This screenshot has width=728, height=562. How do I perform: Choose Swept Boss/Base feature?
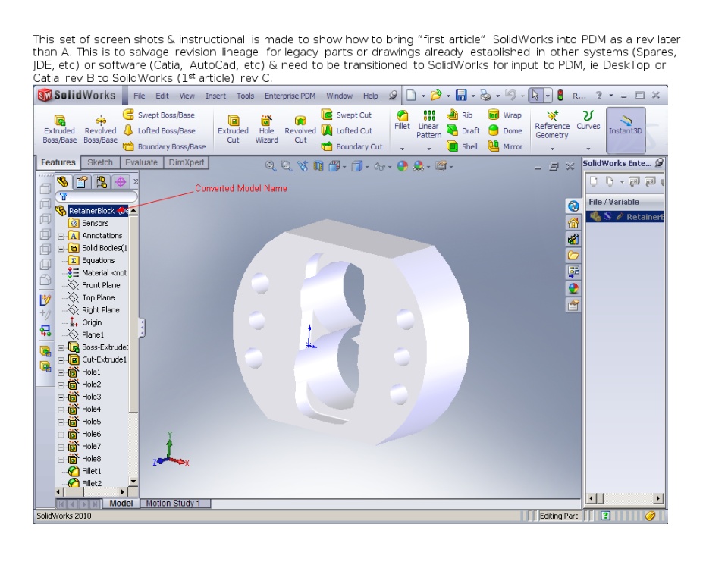pos(158,115)
